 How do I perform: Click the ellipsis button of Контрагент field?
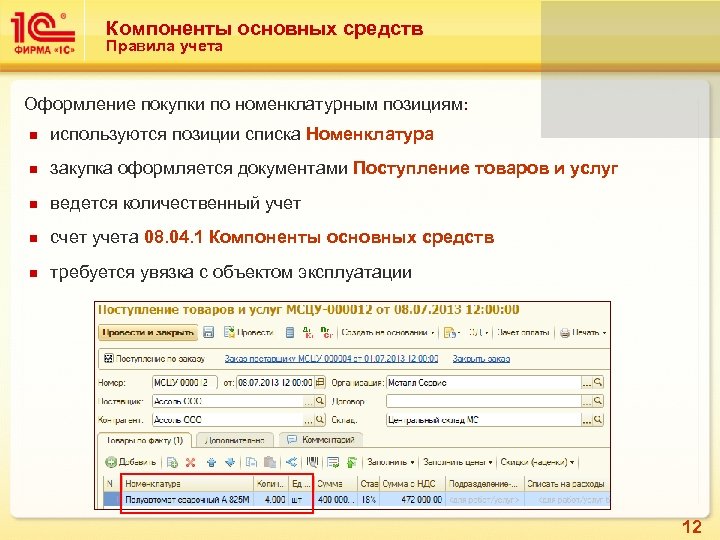coord(309,420)
